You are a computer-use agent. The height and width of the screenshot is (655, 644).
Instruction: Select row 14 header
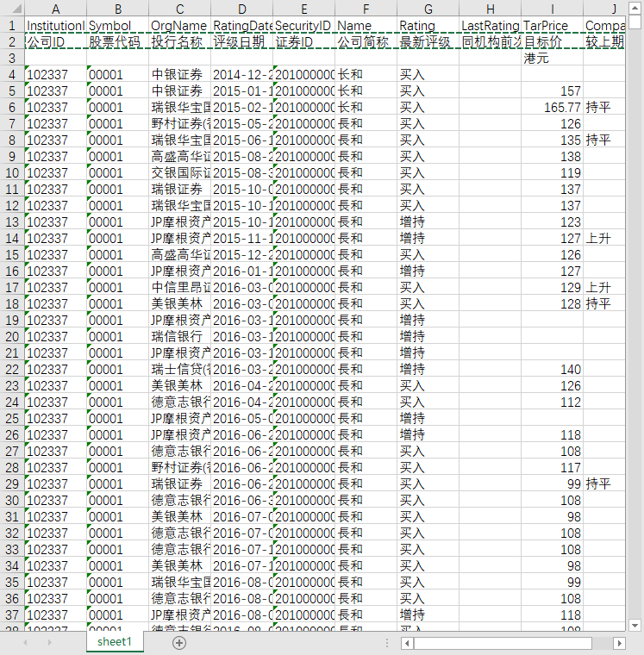12,238
